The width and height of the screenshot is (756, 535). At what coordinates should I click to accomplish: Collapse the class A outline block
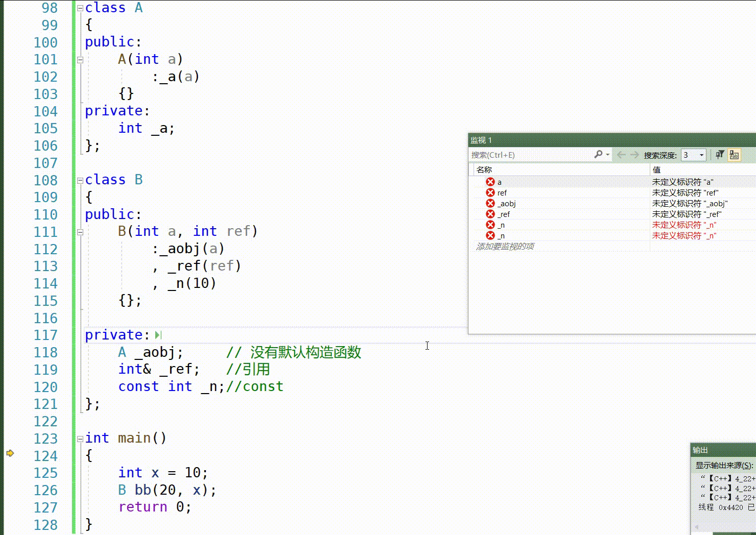point(80,8)
